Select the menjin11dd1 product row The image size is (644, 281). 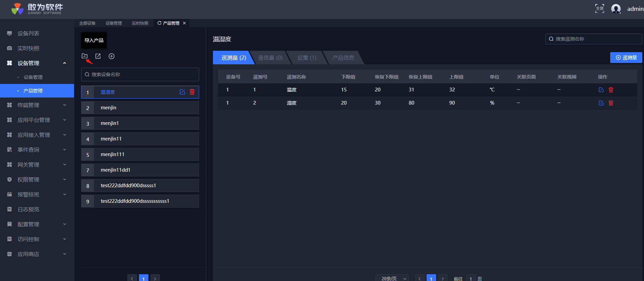(140, 170)
